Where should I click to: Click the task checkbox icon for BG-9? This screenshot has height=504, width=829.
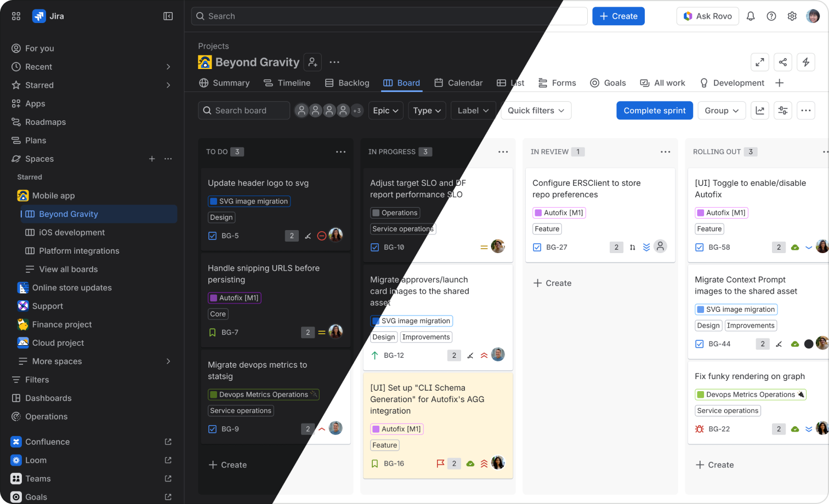click(213, 429)
